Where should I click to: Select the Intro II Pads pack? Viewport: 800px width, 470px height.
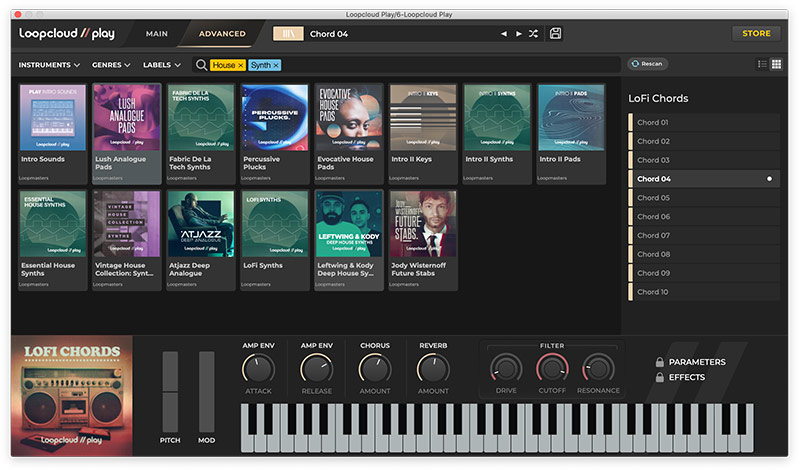click(x=571, y=133)
